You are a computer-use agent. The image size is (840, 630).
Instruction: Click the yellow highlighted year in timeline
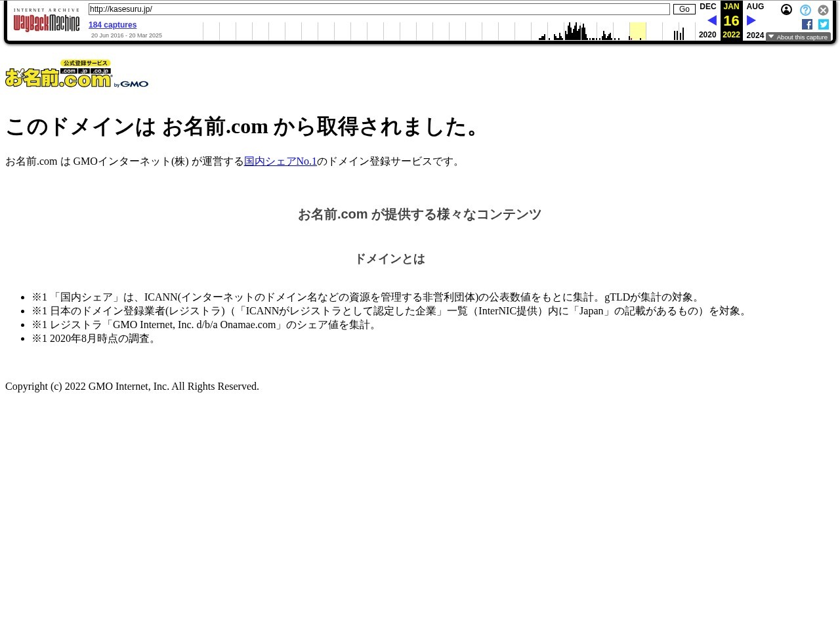click(x=637, y=31)
